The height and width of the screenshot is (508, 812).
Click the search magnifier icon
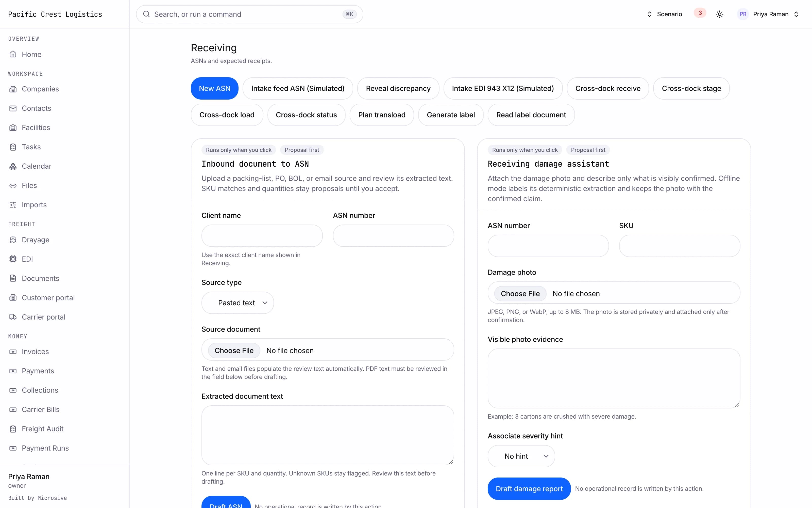point(146,14)
